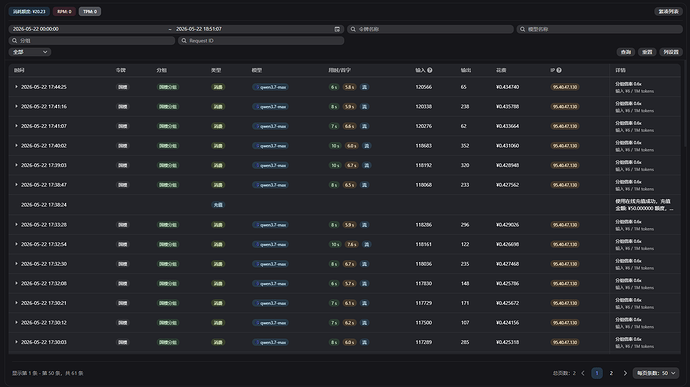Viewport: 690px width, 387px height.
Task: Focus the Request ID search field
Action: pyautogui.click(x=261, y=41)
